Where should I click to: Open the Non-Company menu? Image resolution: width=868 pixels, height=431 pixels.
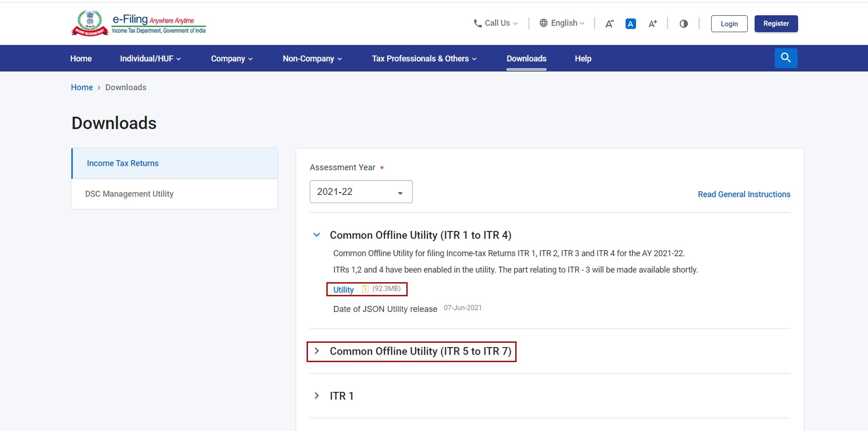point(309,58)
